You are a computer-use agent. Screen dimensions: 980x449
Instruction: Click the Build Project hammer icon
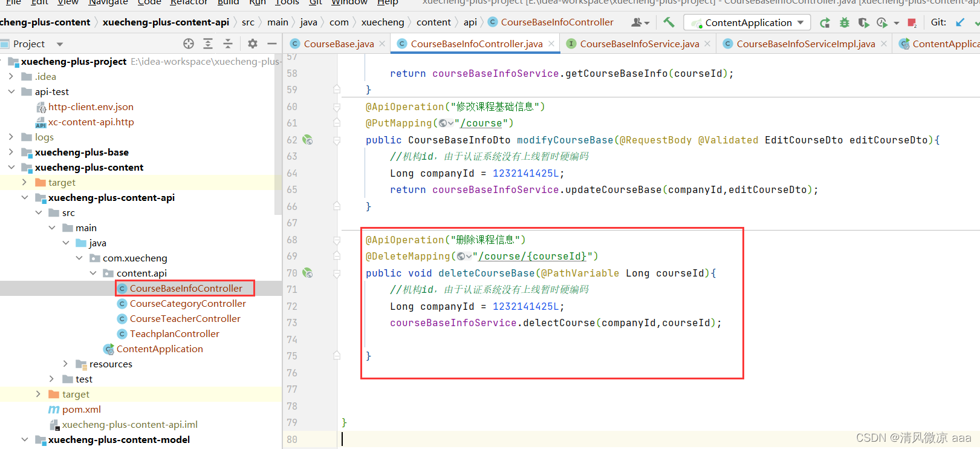(x=669, y=22)
